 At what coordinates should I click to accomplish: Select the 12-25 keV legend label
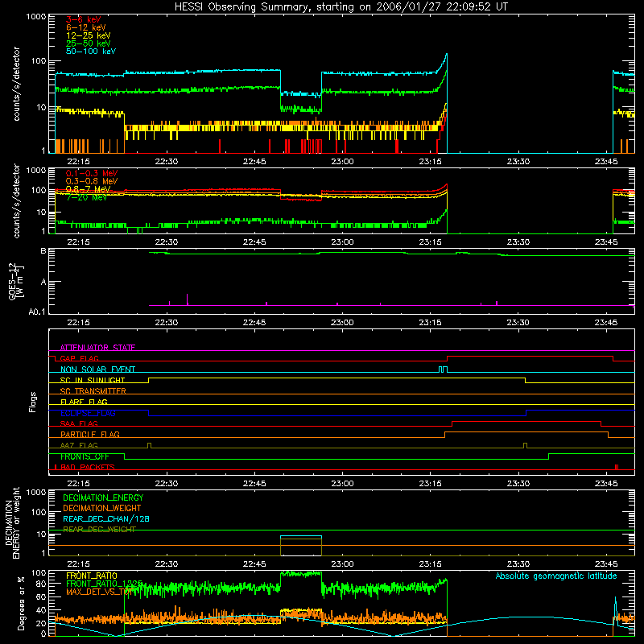point(88,35)
